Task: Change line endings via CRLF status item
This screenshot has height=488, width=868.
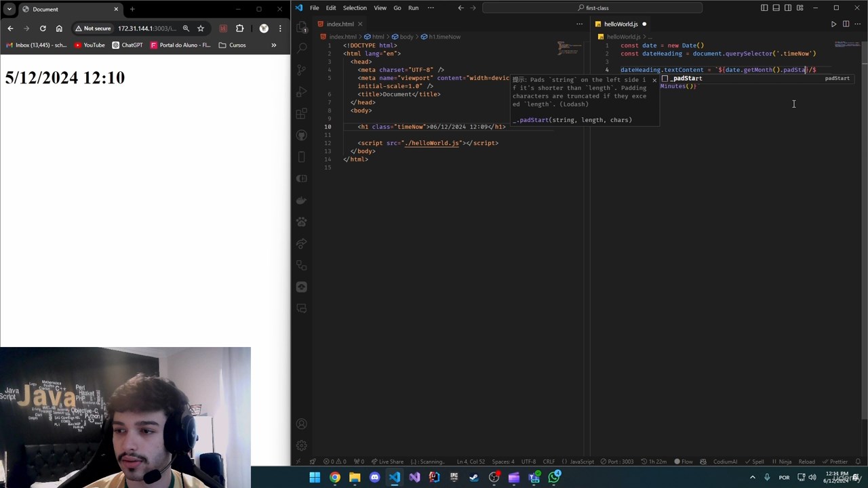Action: point(549,462)
